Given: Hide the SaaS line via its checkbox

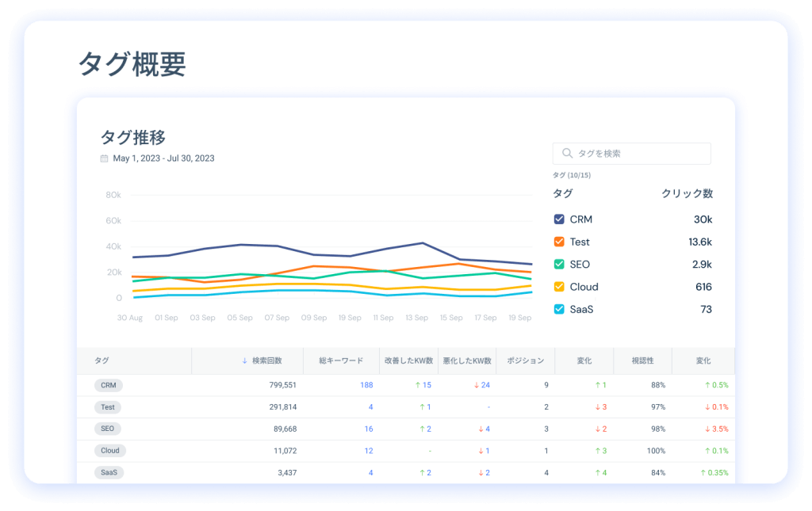Looking at the screenshot, I should coord(559,309).
